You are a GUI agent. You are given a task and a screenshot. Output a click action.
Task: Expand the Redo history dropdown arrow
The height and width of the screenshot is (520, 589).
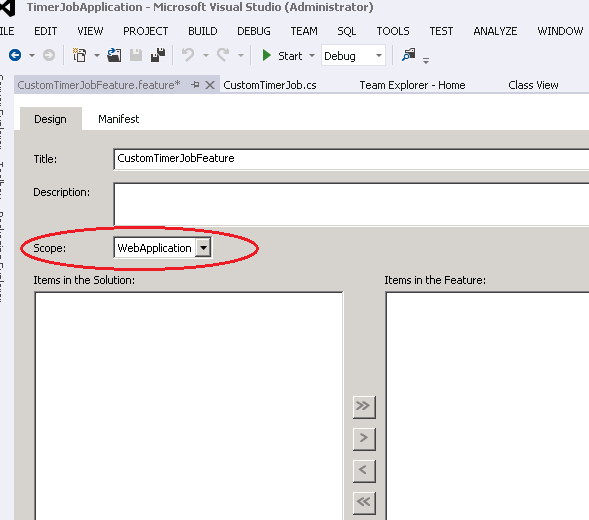point(241,56)
